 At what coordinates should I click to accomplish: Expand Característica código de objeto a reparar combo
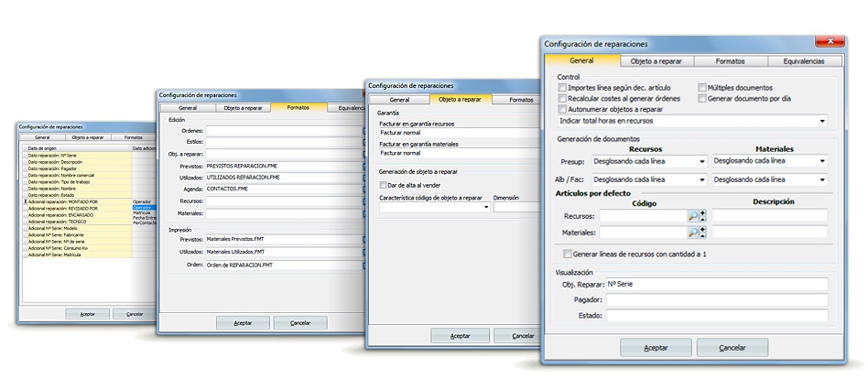[485, 208]
